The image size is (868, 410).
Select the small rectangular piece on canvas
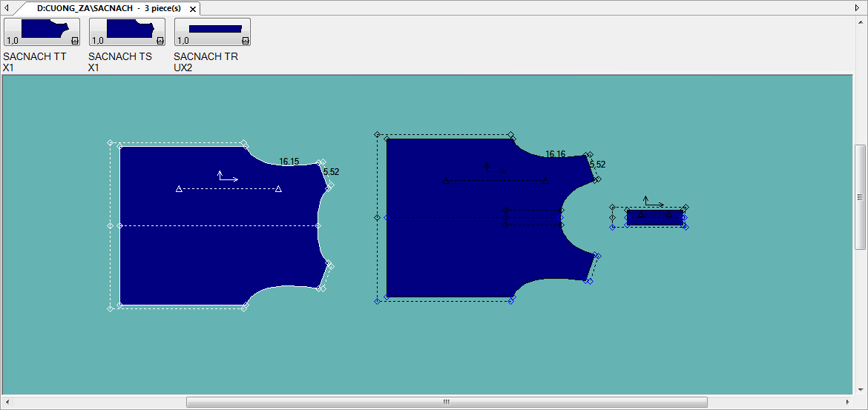pyautogui.click(x=655, y=218)
